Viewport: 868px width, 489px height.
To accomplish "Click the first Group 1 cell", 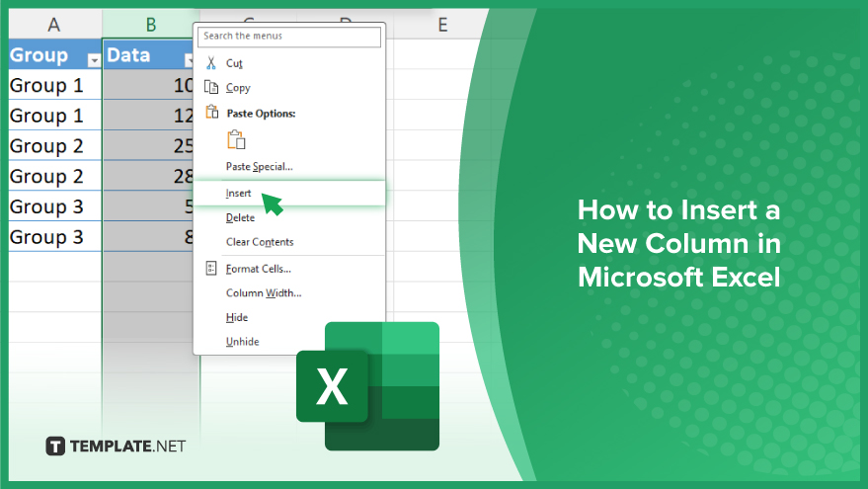I will (54, 85).
